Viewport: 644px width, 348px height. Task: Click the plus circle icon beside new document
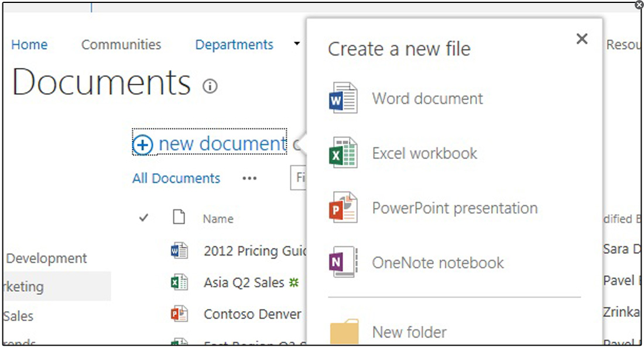143,145
